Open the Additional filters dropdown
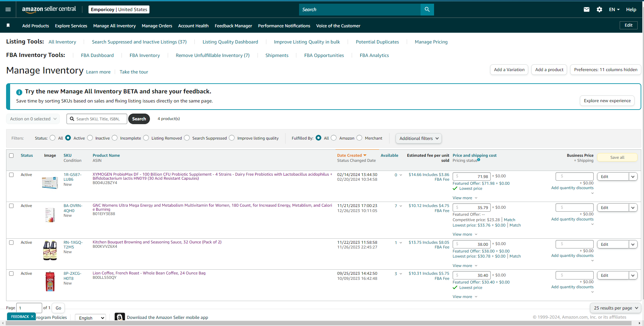644x326 pixels. click(419, 138)
